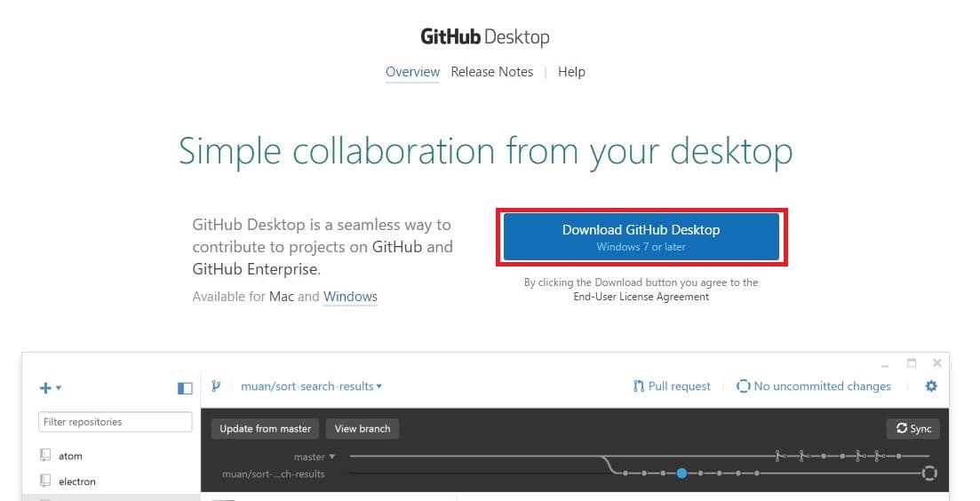This screenshot has height=501, width=980.
Task: Click the ring marker ending the timeline
Action: click(929, 473)
